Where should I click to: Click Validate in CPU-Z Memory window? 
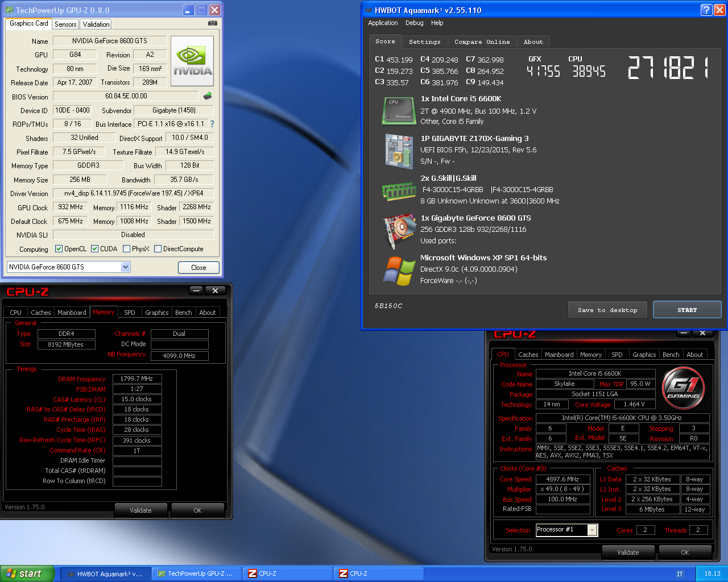(x=140, y=510)
